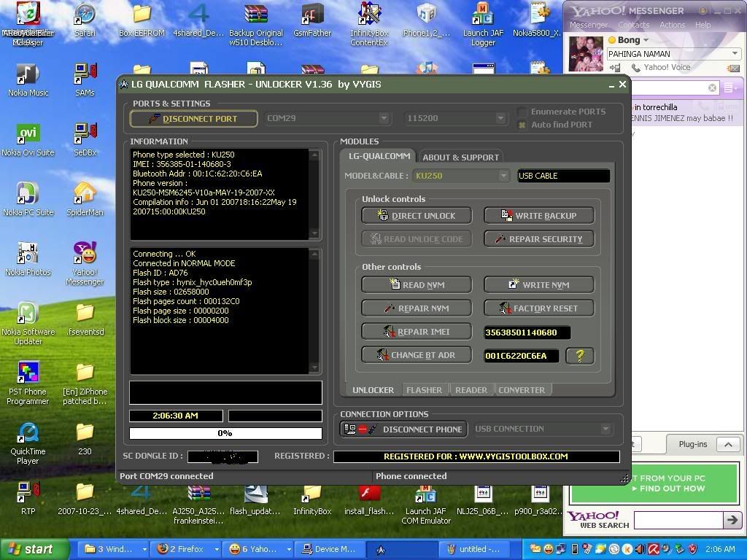Expand the 2 Firefox taskbar group
The height and width of the screenshot is (560, 747).
click(x=186, y=549)
